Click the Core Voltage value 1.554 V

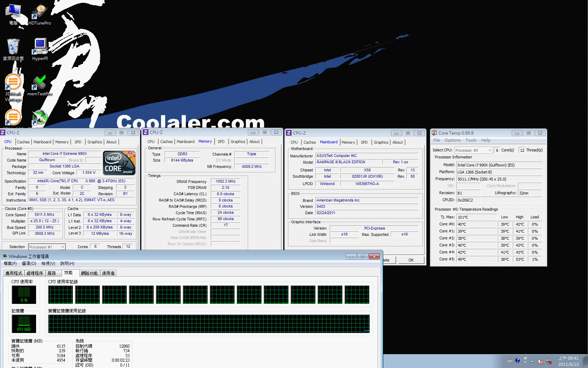[89, 172]
